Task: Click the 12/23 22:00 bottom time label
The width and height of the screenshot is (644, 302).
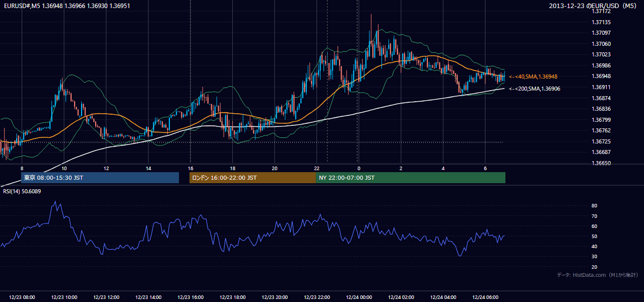Action: [316, 297]
